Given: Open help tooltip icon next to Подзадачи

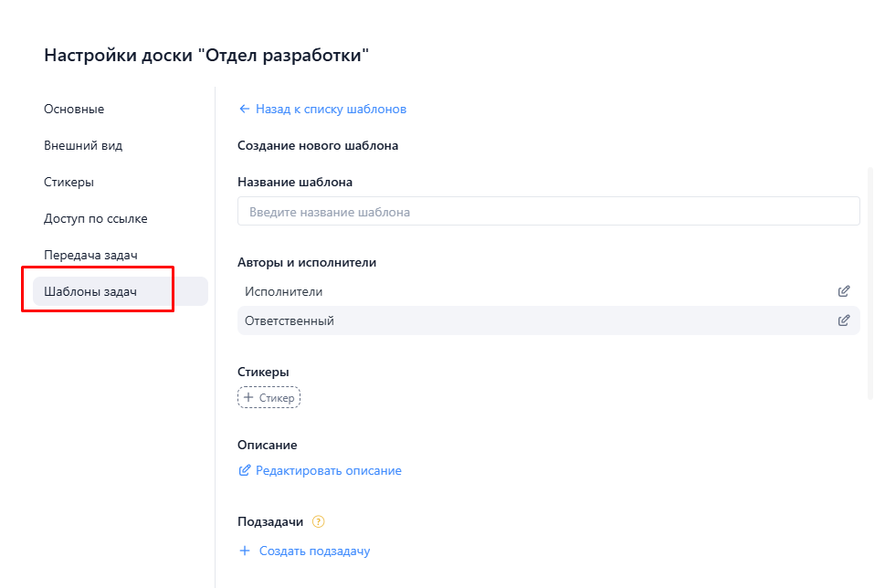Looking at the screenshot, I should click(x=318, y=521).
